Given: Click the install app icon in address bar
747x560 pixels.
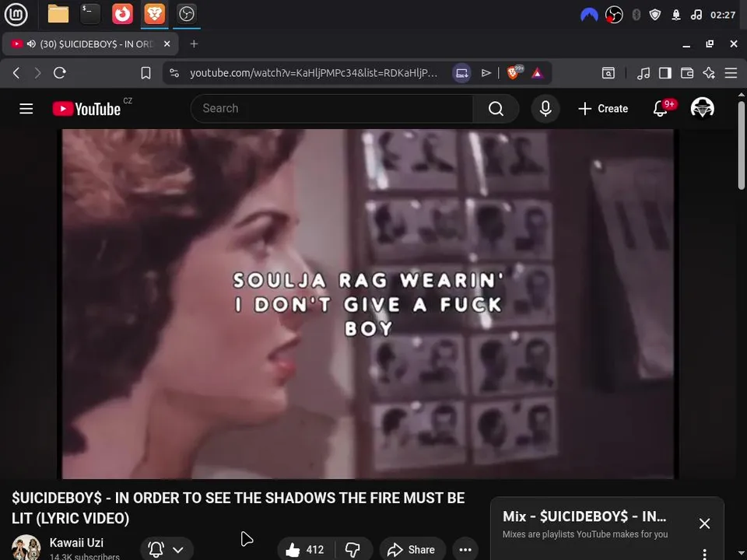Looking at the screenshot, I should pyautogui.click(x=461, y=73).
